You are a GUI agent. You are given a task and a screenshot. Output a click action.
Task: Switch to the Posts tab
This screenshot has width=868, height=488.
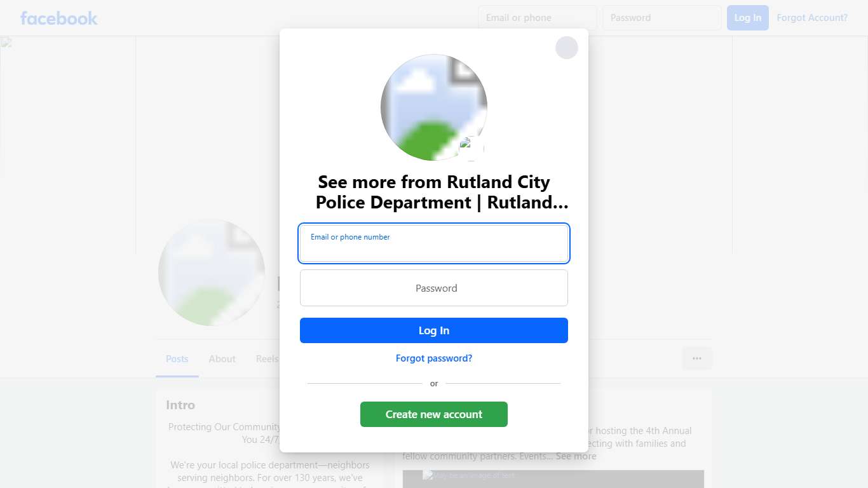[177, 359]
